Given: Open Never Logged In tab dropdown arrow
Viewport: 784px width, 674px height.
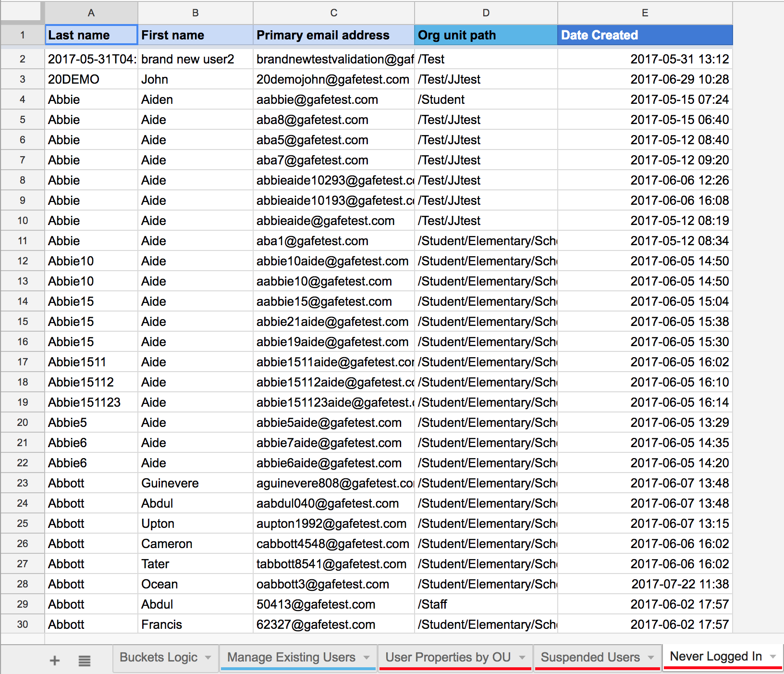Looking at the screenshot, I should [x=773, y=656].
